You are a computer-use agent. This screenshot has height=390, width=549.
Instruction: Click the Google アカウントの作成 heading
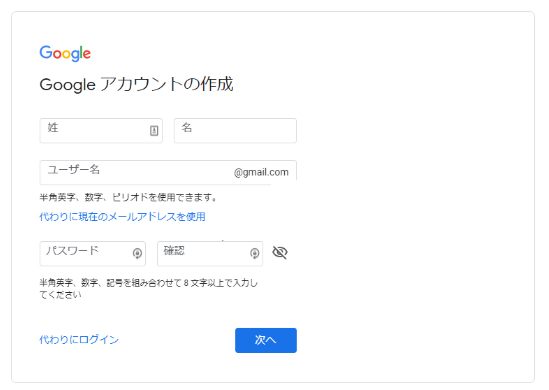[136, 84]
